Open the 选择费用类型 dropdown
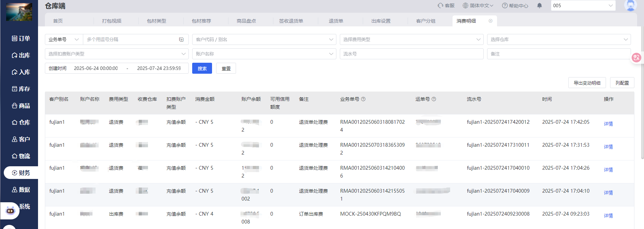Image resolution: width=644 pixels, height=229 pixels. click(411, 39)
